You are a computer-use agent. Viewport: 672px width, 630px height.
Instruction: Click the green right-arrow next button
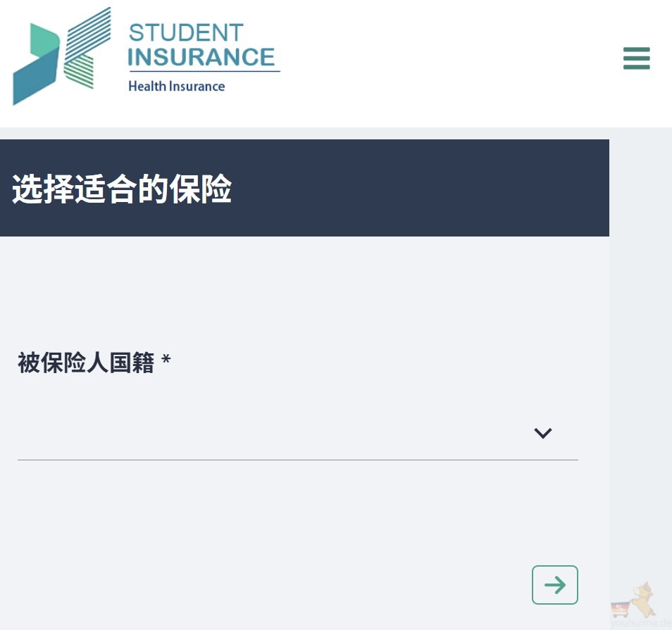click(554, 584)
